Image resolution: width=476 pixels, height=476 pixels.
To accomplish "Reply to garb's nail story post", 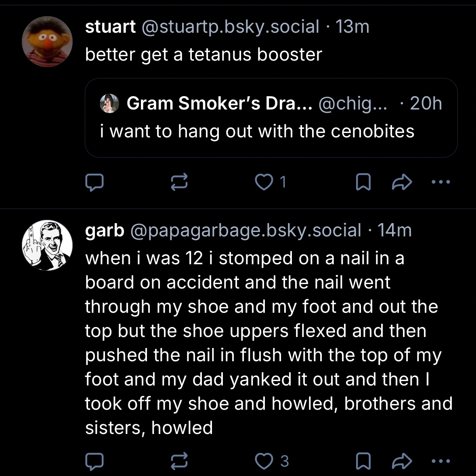I will (x=94, y=461).
